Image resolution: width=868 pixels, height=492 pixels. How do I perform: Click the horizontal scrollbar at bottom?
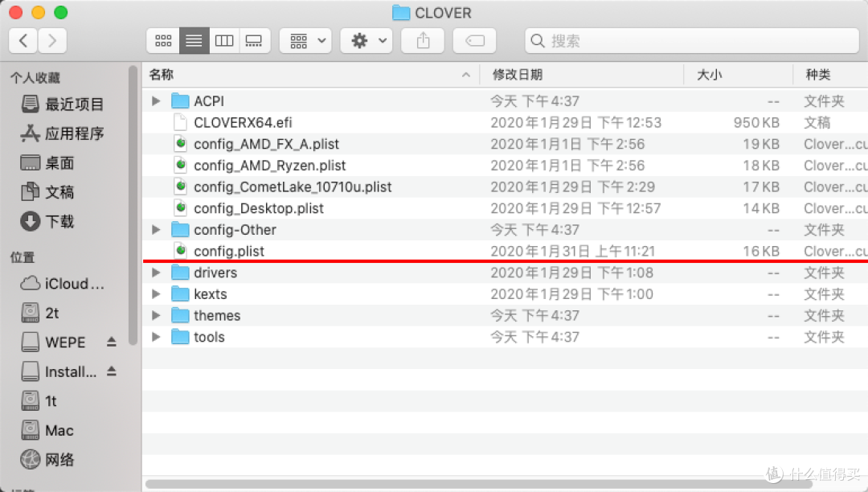[x=477, y=484]
